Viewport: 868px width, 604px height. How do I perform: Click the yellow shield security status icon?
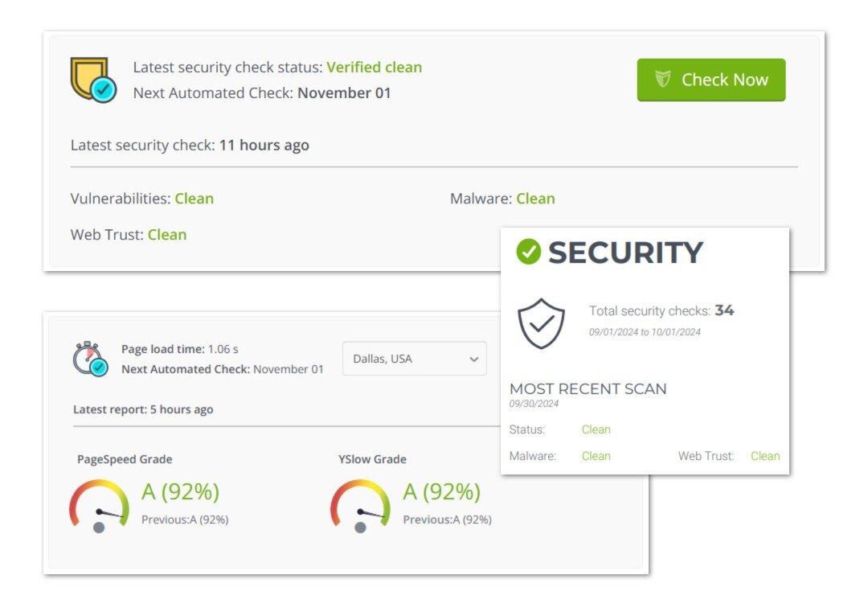pyautogui.click(x=92, y=79)
